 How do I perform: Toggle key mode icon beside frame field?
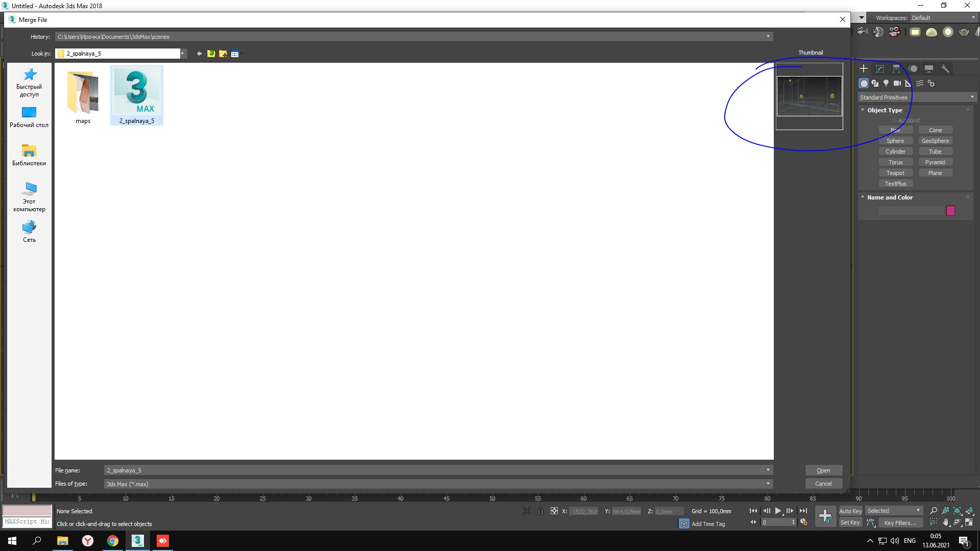click(753, 522)
